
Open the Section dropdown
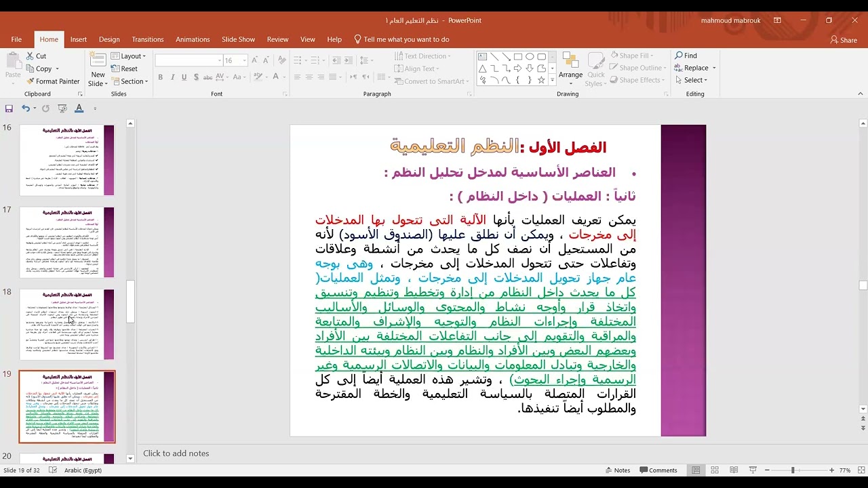[x=129, y=81]
